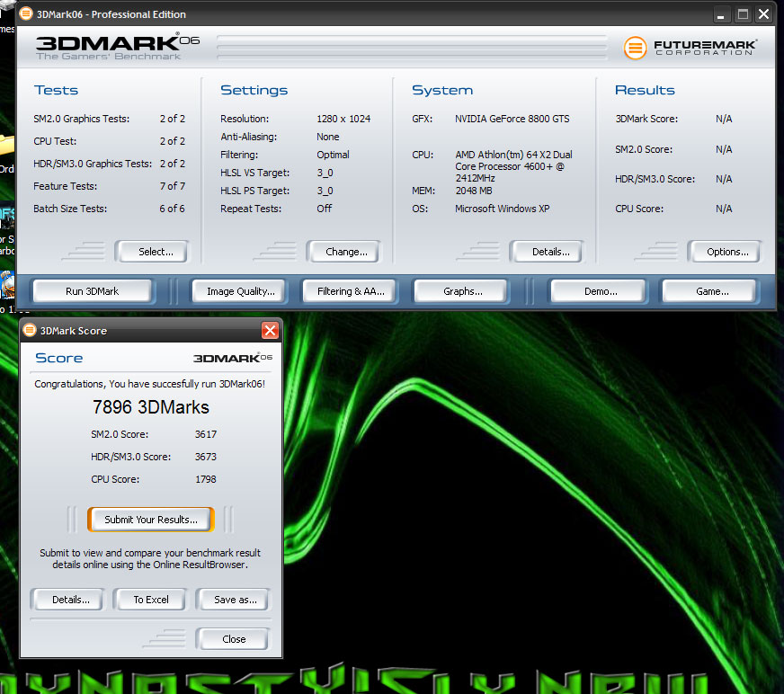Click the System heading
The height and width of the screenshot is (694, 784).
(442, 90)
